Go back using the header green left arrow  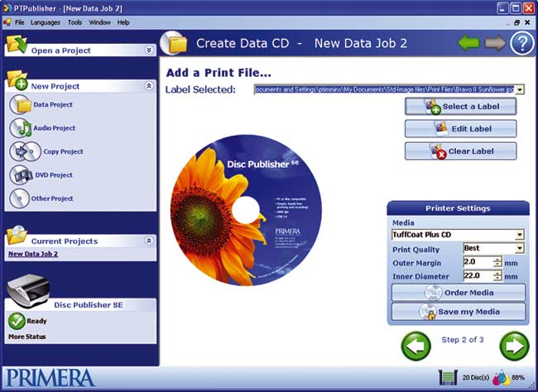[x=468, y=43]
